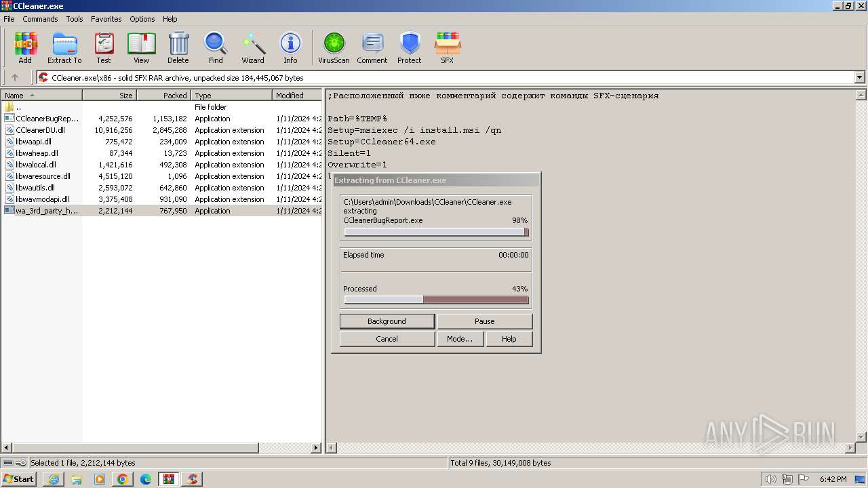Click the Background button
The height and width of the screenshot is (488, 868).
tap(387, 321)
